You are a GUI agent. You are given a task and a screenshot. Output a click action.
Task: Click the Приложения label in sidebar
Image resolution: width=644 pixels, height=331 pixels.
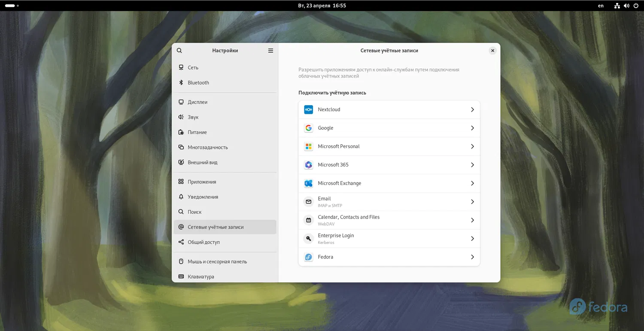tap(202, 182)
